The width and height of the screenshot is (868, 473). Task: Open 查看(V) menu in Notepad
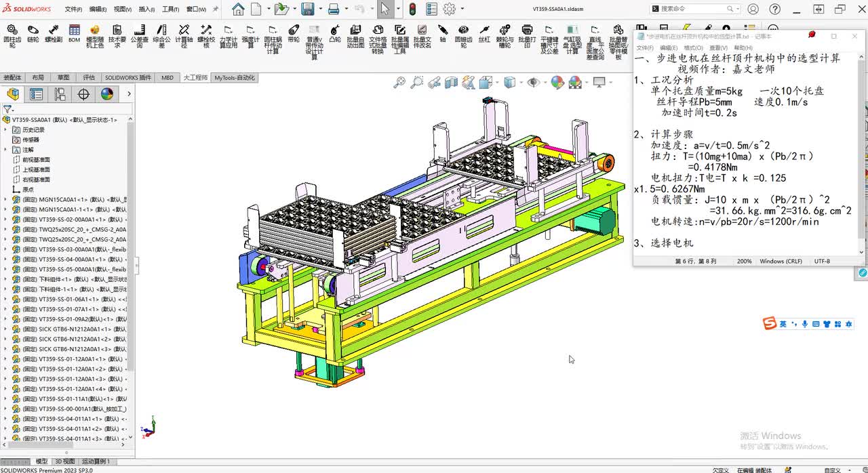pos(718,48)
